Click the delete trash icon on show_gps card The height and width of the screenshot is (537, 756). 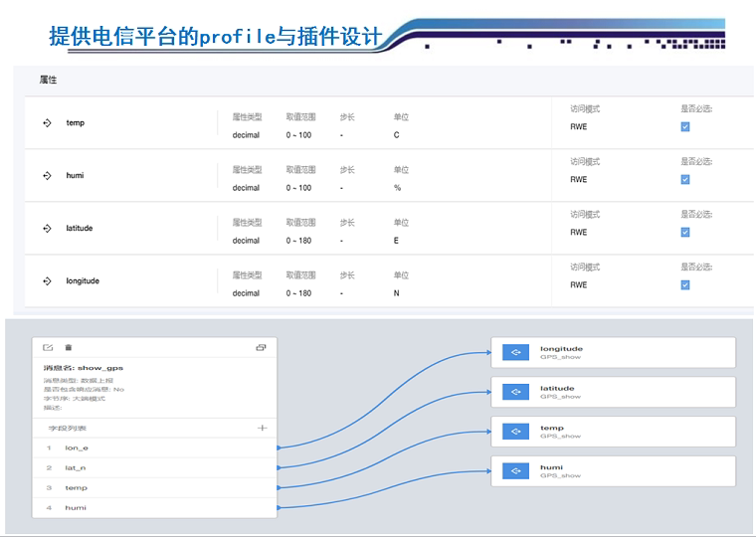69,347
